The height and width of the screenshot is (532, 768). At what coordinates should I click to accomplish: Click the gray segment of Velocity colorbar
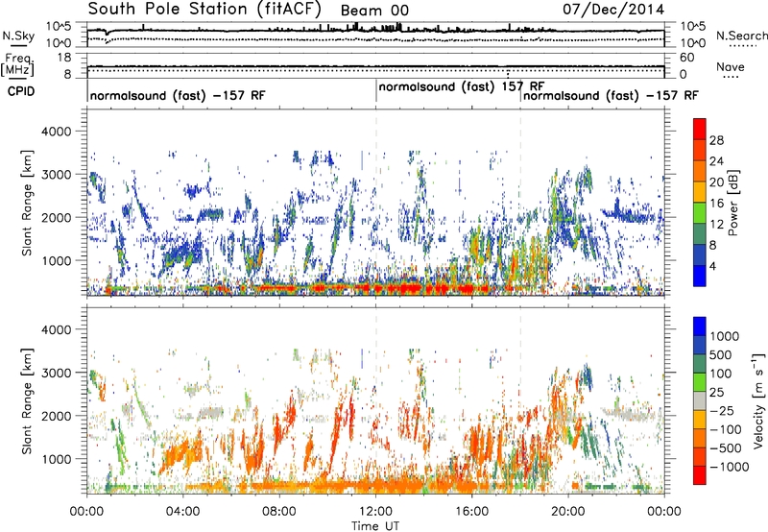(700, 400)
